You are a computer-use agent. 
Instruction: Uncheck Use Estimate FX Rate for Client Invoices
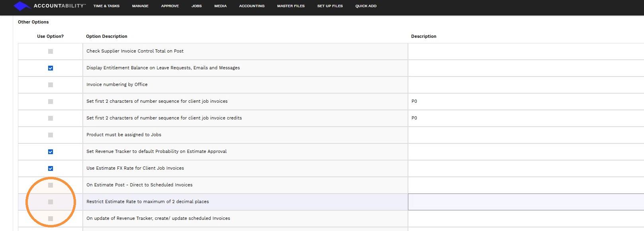click(x=51, y=168)
